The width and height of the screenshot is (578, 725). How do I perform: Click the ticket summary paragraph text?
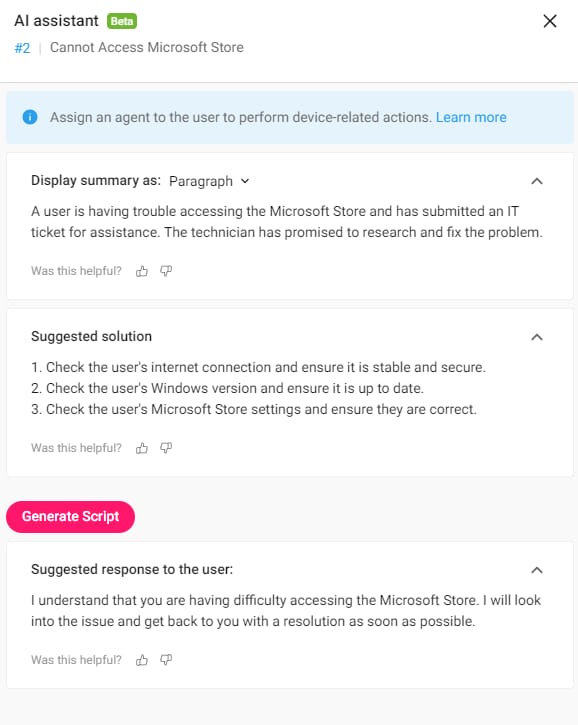coord(287,221)
